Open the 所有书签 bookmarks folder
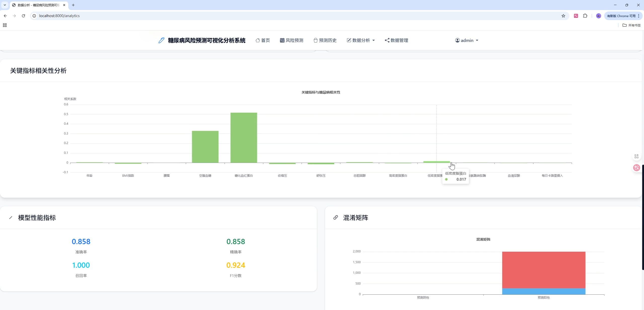Image resolution: width=644 pixels, height=310 pixels. coord(631,25)
